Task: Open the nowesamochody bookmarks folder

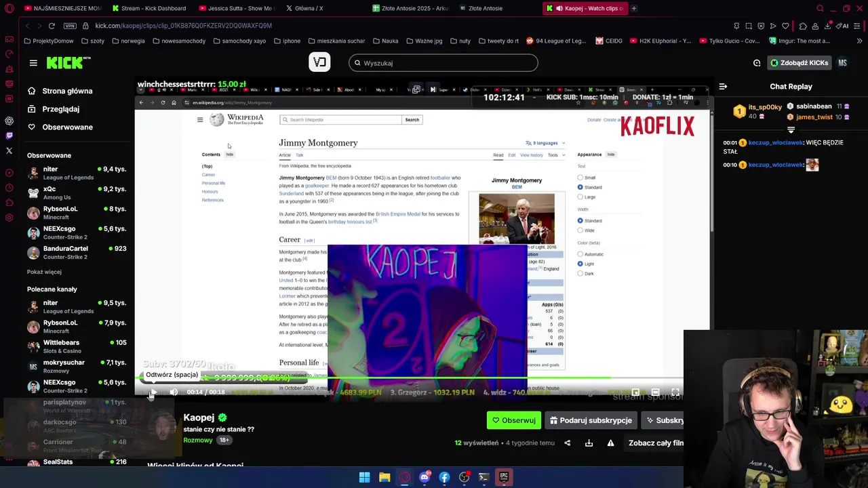Action: [179, 41]
